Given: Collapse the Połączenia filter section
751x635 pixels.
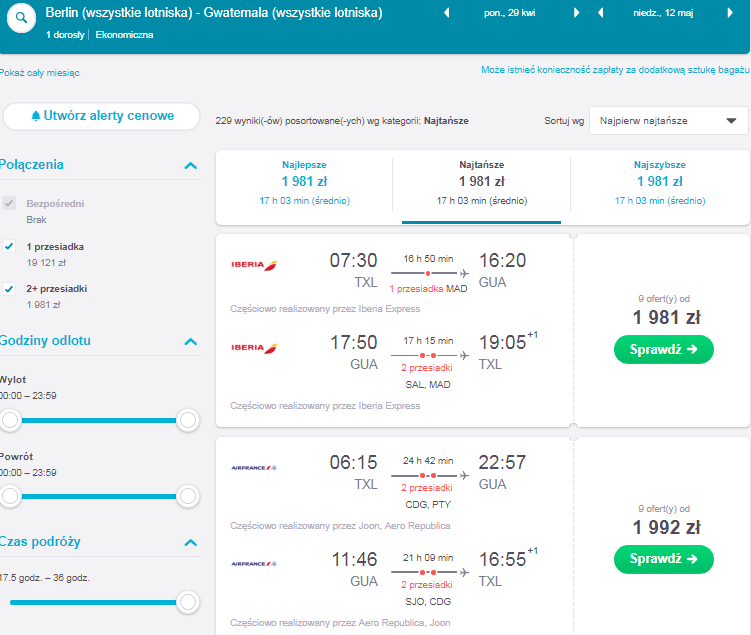Looking at the screenshot, I should click(x=191, y=166).
